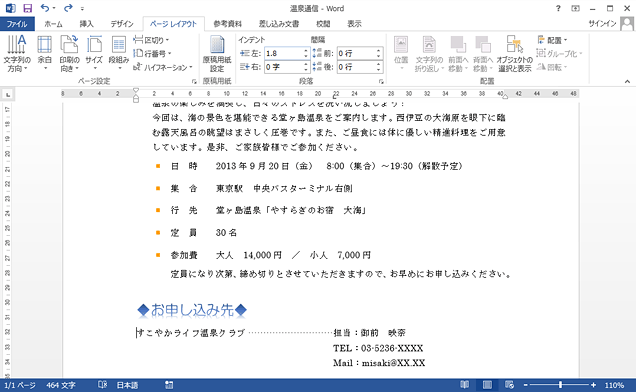Open the 参考資料 references tab

[228, 24]
